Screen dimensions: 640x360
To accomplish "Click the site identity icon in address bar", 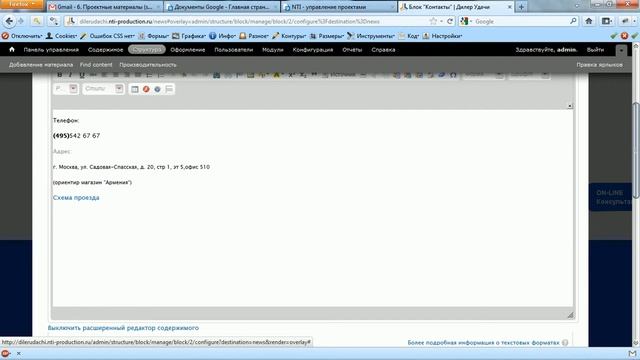I will (x=71, y=21).
